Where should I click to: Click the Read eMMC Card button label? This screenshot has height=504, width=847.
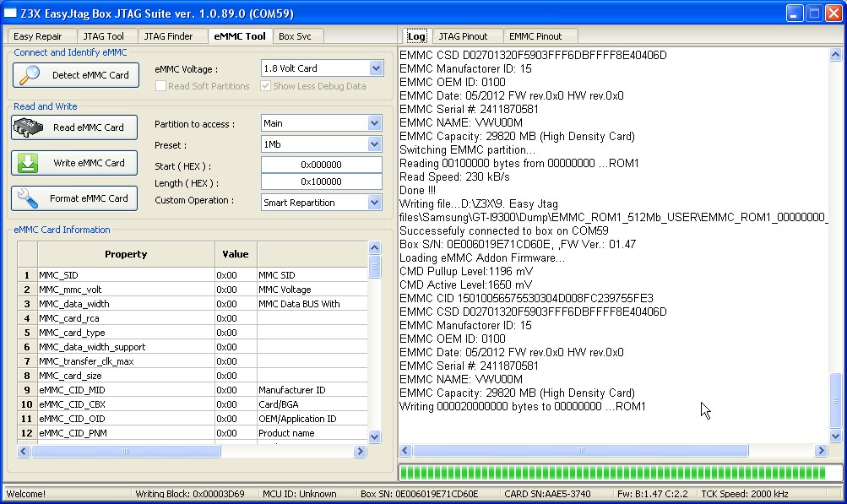(89, 127)
